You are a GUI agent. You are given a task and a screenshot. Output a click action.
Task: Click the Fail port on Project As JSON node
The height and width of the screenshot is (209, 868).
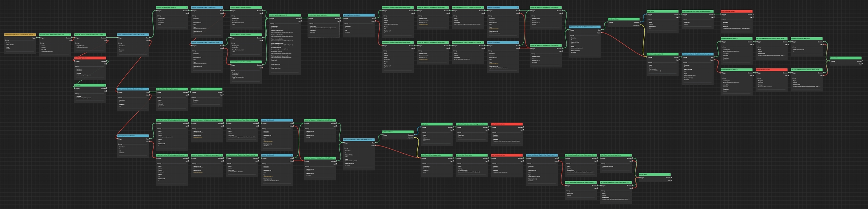[x=106, y=41]
